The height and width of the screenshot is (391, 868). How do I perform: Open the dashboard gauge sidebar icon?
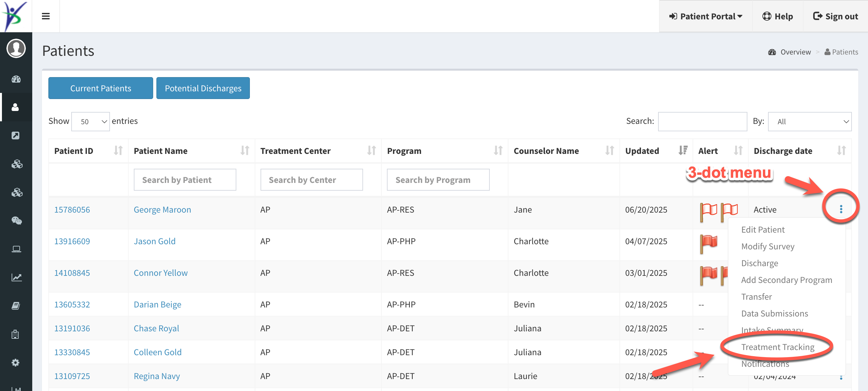pyautogui.click(x=16, y=79)
